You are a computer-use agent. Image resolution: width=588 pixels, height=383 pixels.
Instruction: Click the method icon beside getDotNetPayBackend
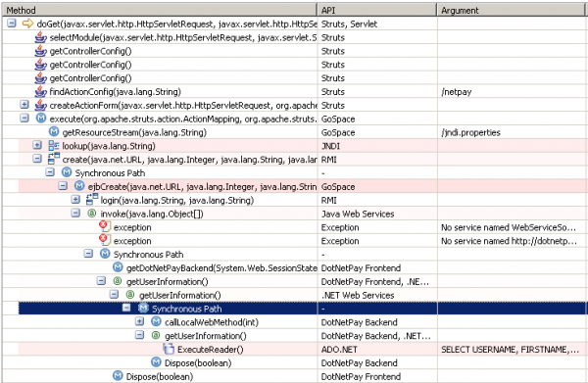tap(118, 267)
